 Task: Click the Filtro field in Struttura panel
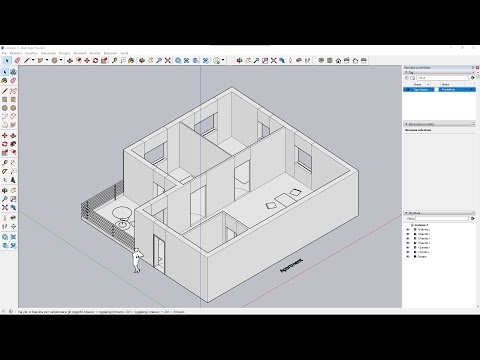click(442, 219)
